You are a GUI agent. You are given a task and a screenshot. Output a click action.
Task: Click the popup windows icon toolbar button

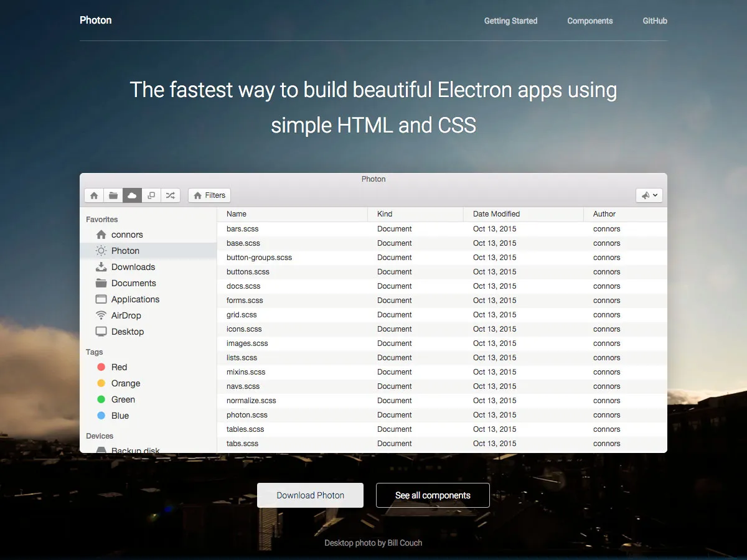151,195
